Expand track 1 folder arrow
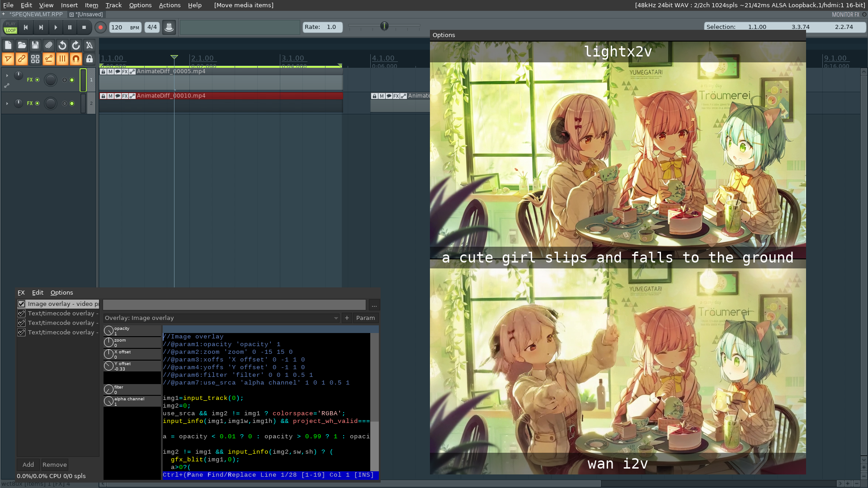 tap(7, 75)
